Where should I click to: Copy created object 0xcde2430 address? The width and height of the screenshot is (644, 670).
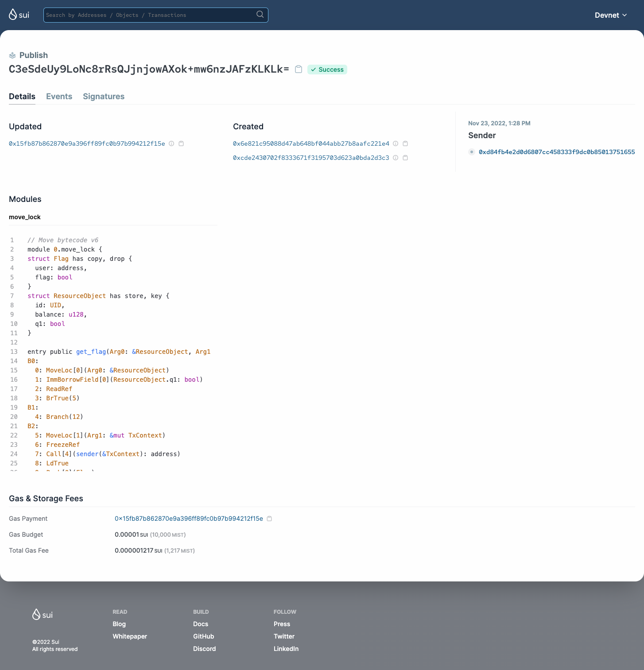pyautogui.click(x=405, y=158)
